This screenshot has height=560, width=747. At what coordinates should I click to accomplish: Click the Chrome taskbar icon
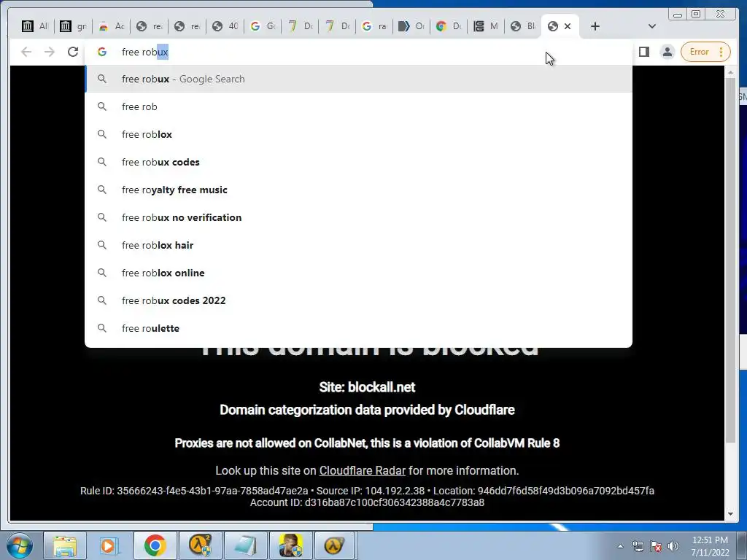point(155,545)
